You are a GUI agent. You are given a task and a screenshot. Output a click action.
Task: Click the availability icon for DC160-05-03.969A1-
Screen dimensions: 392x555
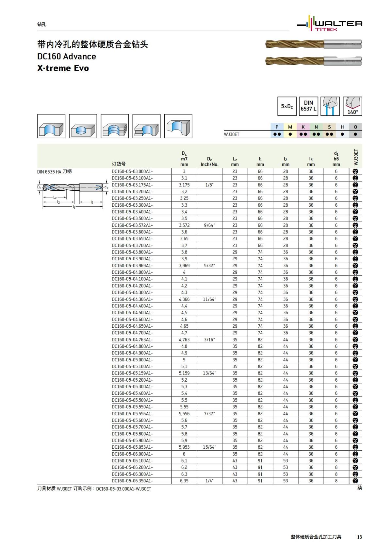355,266
